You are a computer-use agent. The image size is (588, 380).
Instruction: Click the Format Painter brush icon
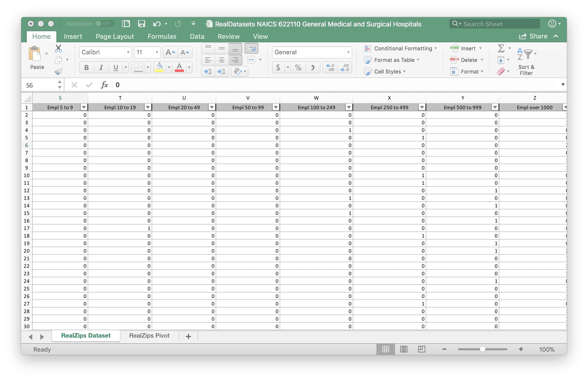coord(59,71)
